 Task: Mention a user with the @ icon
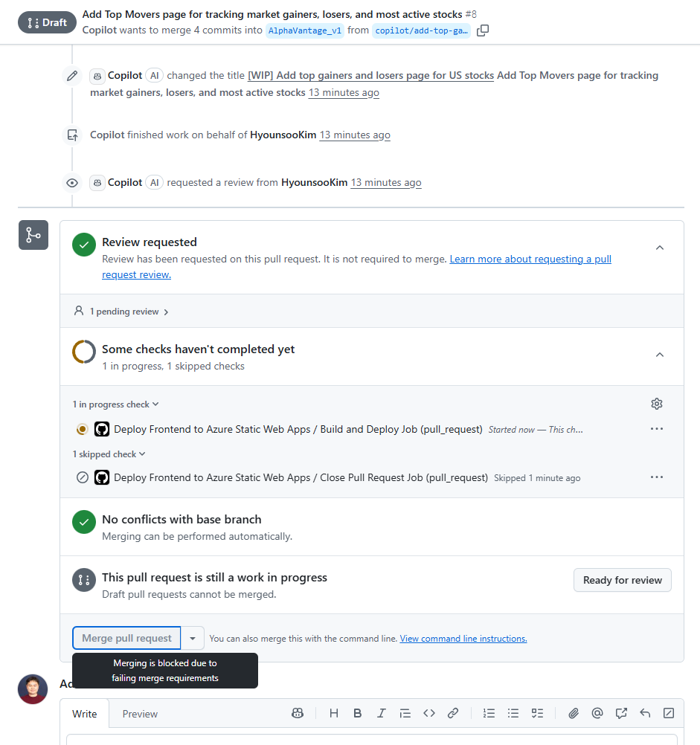pos(597,713)
